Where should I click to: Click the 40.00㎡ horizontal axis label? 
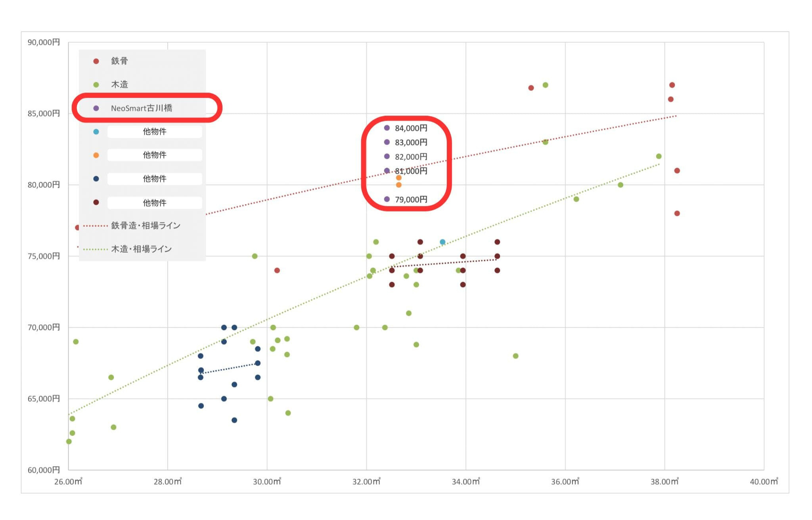(764, 482)
